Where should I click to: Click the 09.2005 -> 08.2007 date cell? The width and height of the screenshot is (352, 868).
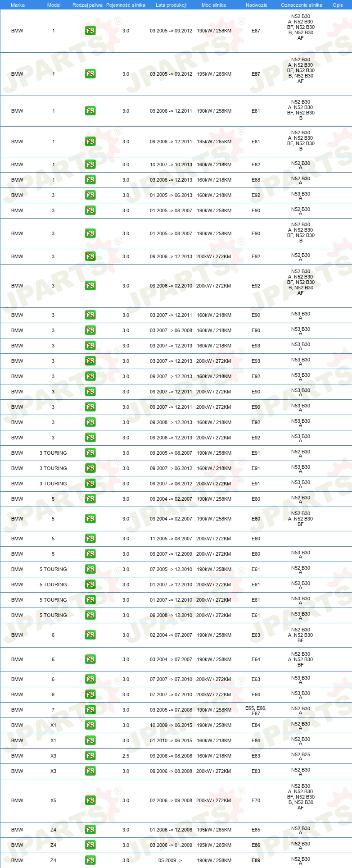coord(171,453)
